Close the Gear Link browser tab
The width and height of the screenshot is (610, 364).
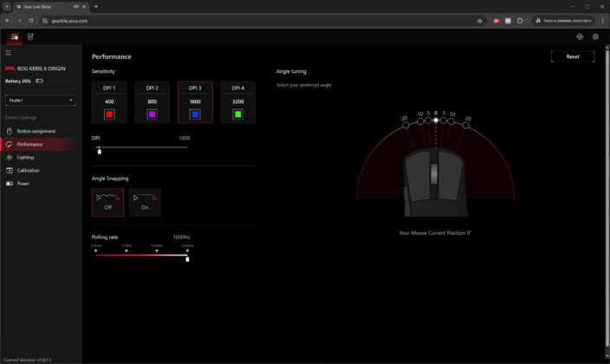pos(84,7)
